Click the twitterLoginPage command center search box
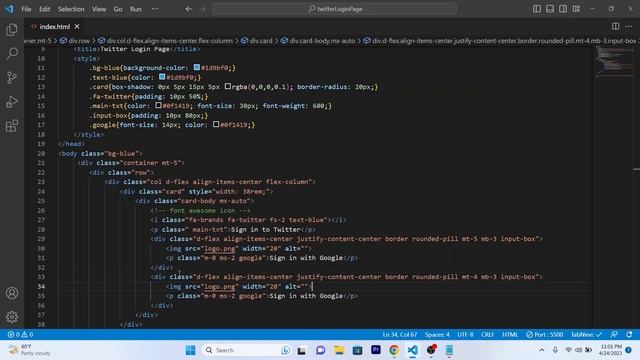Screen dimensions: 640x360 (335, 9)
